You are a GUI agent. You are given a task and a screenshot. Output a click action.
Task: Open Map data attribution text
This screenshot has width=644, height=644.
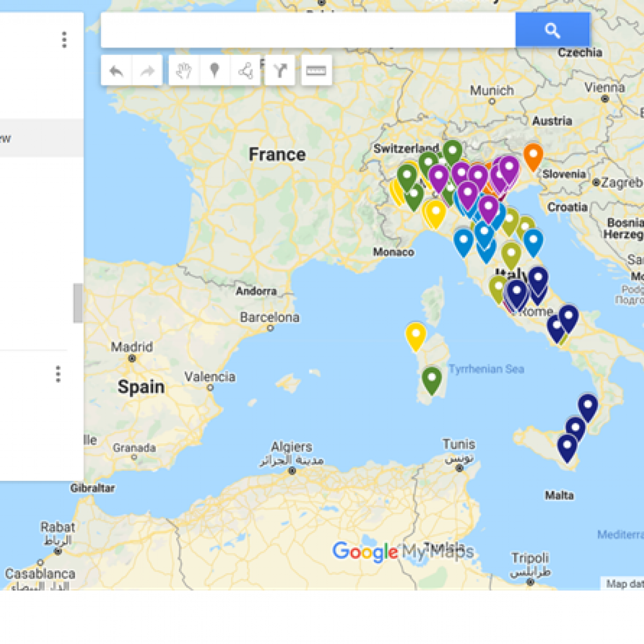(624, 584)
